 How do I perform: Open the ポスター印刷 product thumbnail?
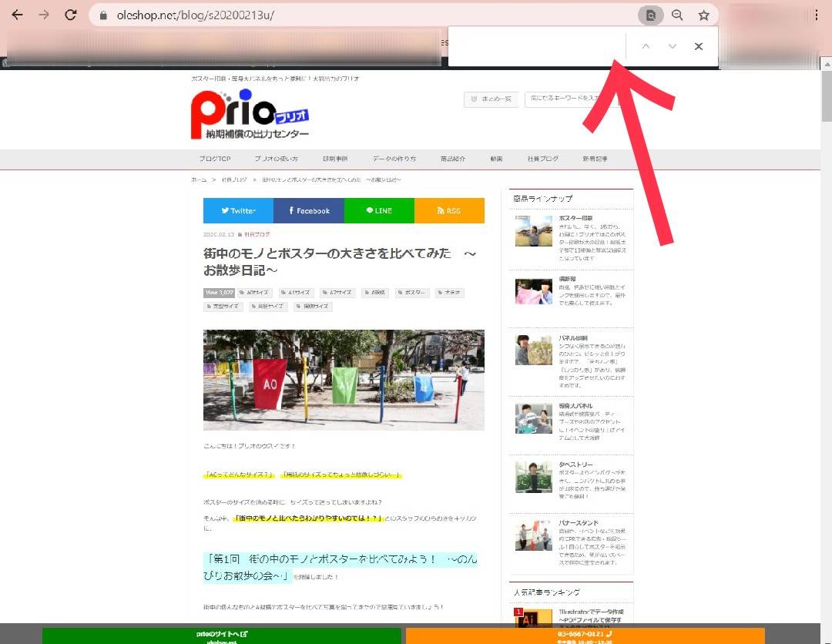pos(534,231)
